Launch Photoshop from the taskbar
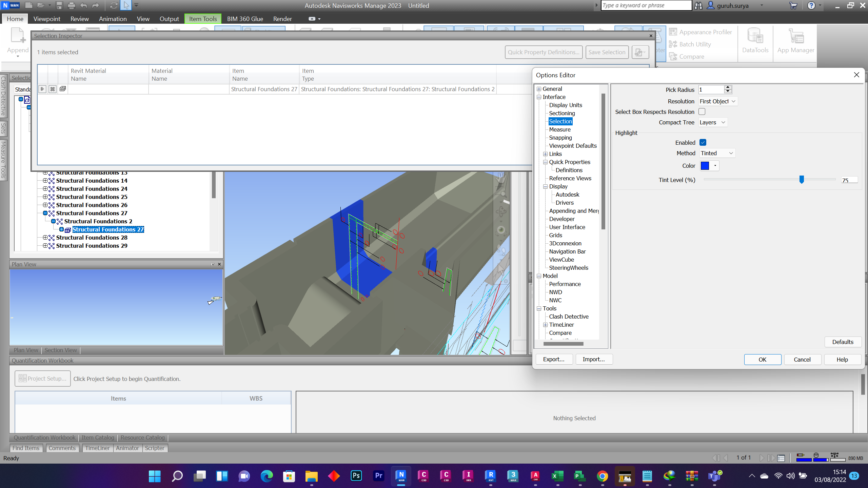 [x=356, y=476]
